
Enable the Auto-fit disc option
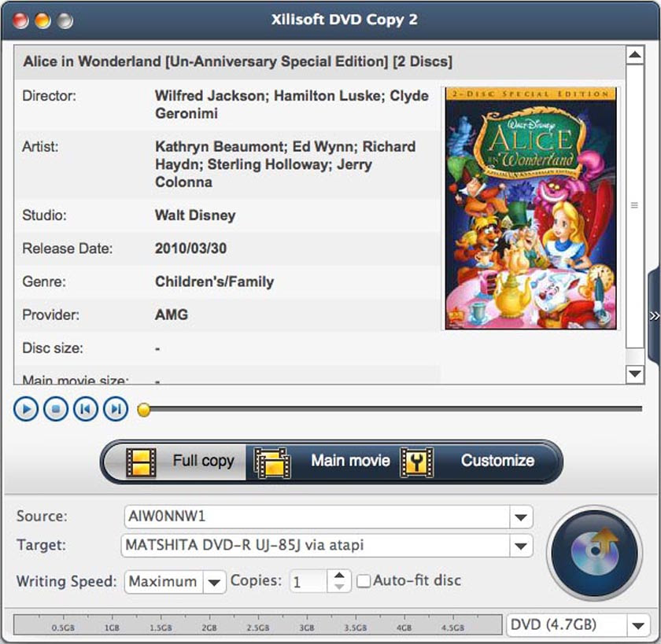pos(364,581)
